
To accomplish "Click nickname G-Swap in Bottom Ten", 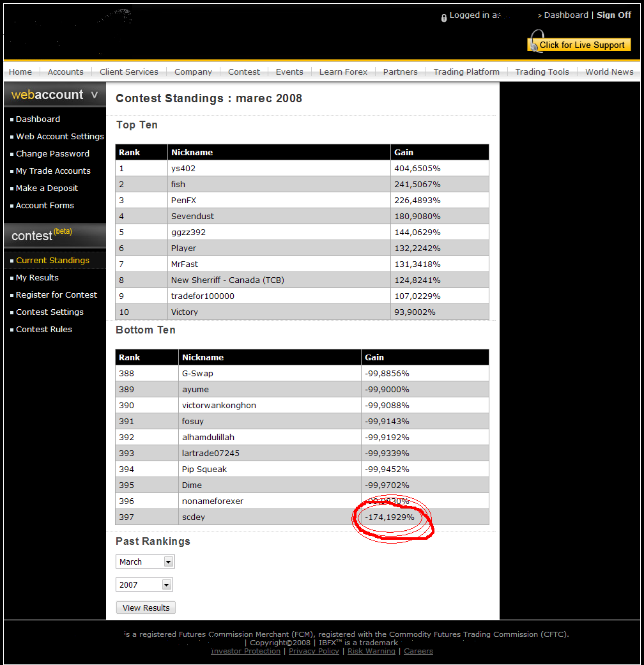I will point(197,374).
